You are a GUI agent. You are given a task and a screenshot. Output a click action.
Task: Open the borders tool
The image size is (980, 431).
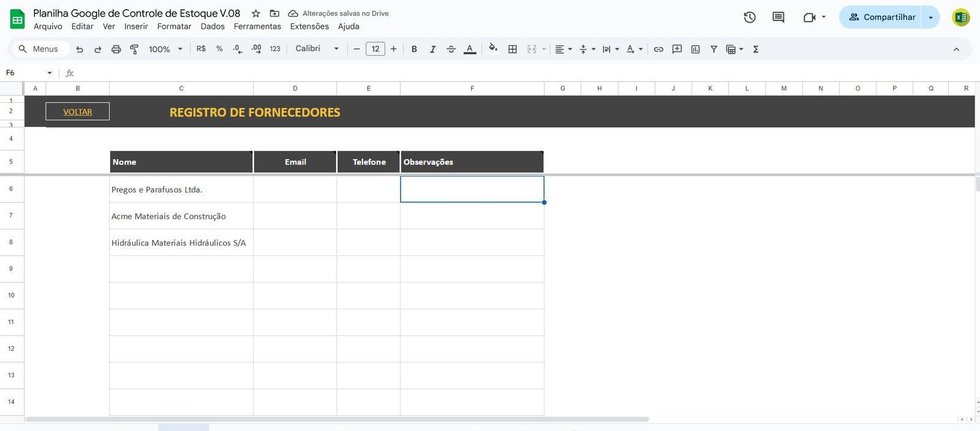click(513, 49)
